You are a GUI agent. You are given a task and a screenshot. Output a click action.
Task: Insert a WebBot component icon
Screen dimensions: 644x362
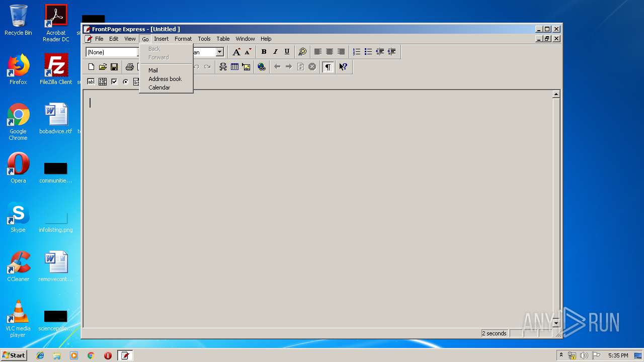tap(223, 67)
